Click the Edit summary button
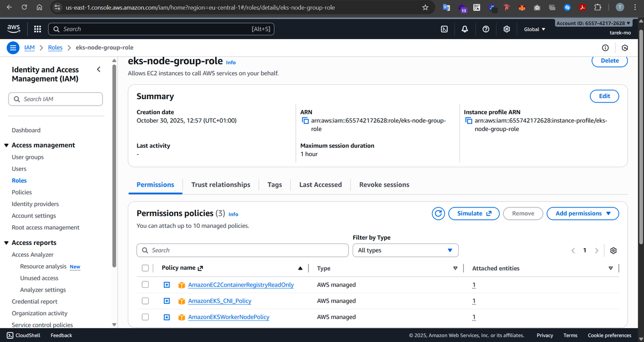The width and height of the screenshot is (644, 342). [x=604, y=96]
